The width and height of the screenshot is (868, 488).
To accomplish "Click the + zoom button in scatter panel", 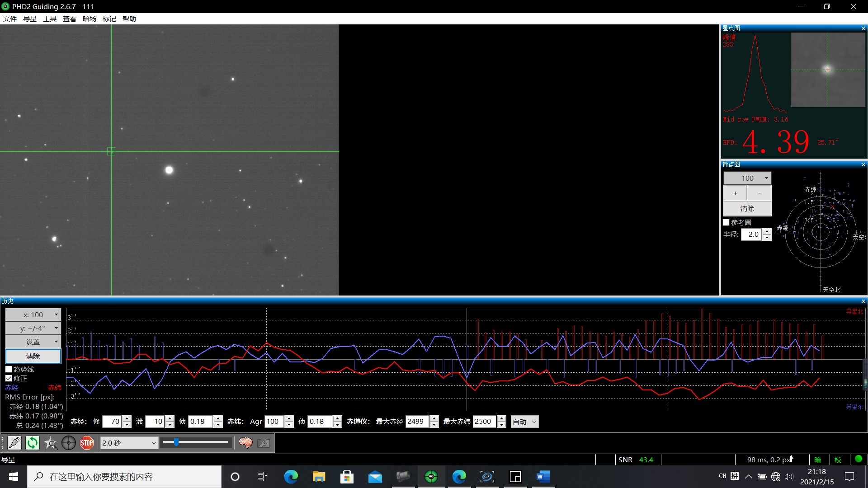I will 735,193.
